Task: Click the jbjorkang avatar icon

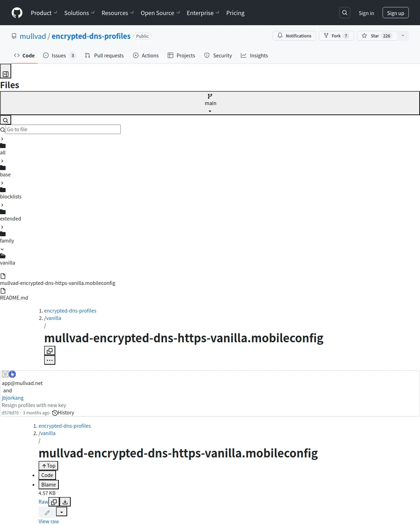Action: [x=12, y=374]
